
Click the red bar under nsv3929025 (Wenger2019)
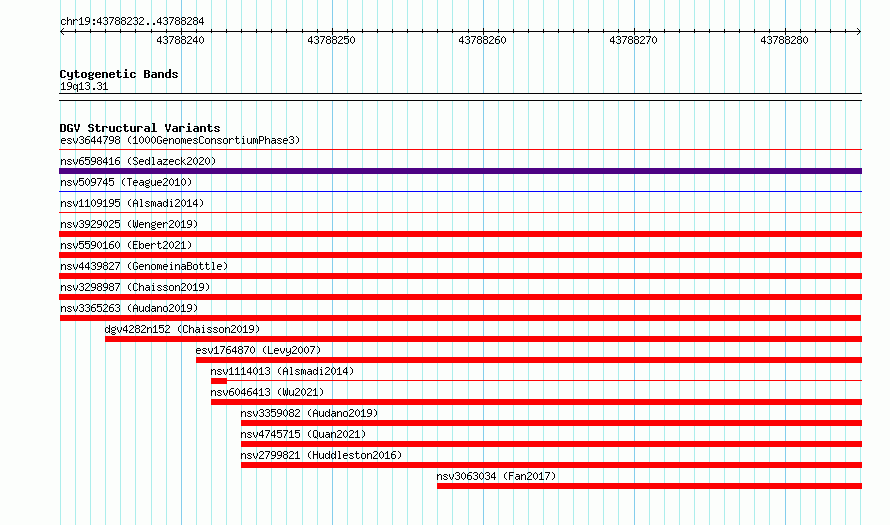tap(460, 234)
